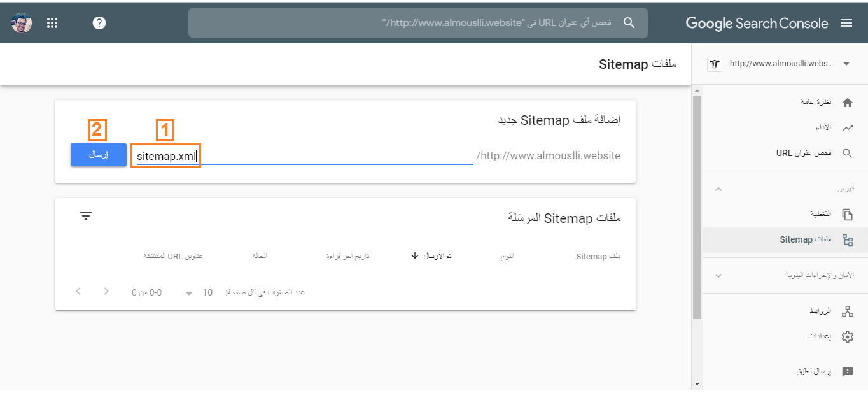The width and height of the screenshot is (868, 393).
Task: Click the links network icon
Action: [847, 311]
